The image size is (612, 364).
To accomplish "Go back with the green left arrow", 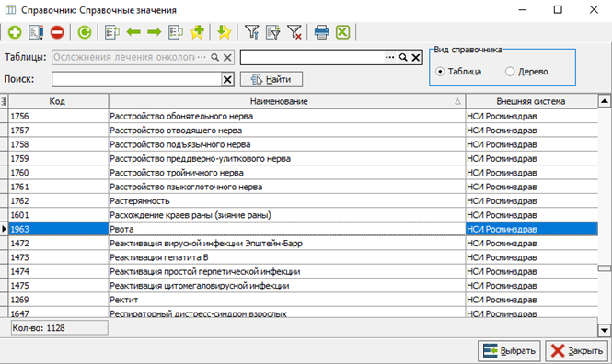I will tap(133, 32).
